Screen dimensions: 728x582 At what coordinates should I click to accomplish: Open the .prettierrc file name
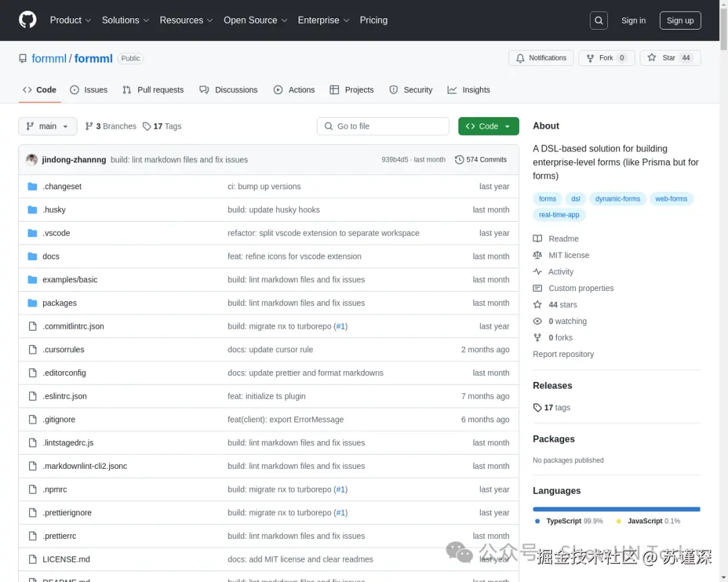click(59, 536)
